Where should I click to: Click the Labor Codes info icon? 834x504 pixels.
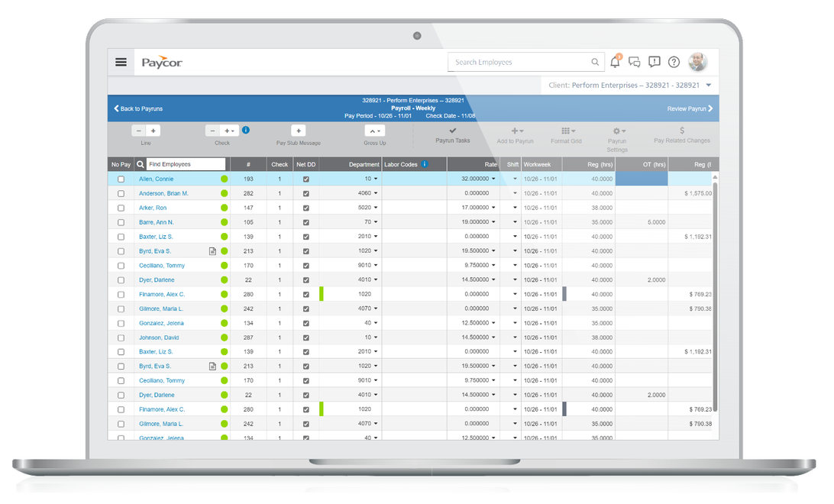[x=425, y=163]
